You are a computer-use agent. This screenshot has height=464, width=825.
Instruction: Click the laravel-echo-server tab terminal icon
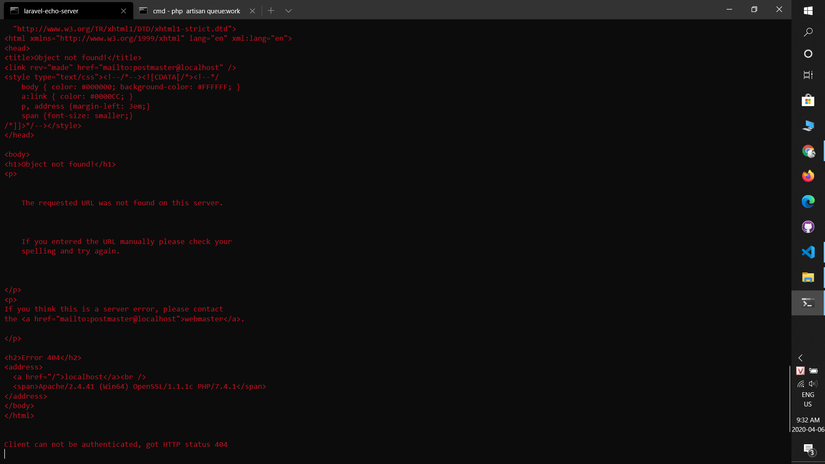click(x=14, y=11)
